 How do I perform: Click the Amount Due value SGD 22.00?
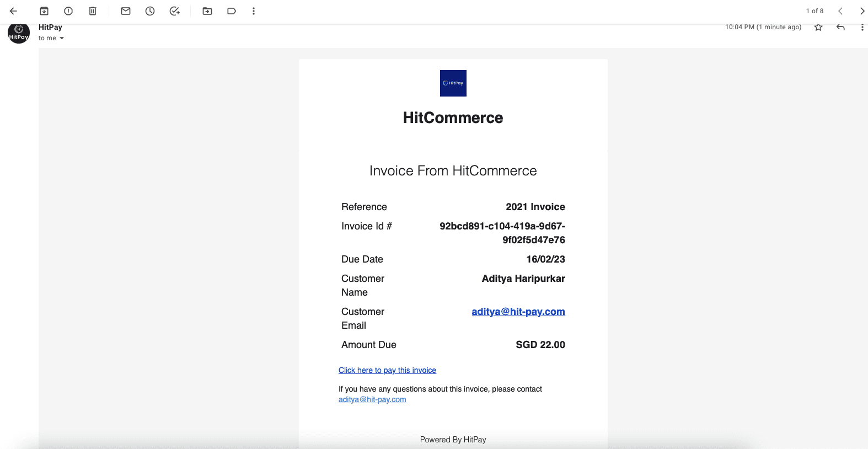click(540, 345)
